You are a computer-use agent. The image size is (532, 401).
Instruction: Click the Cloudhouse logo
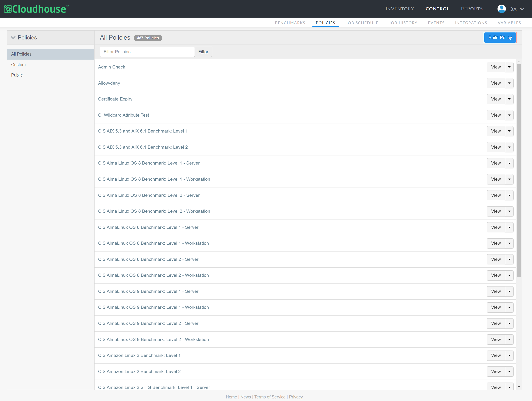(36, 9)
